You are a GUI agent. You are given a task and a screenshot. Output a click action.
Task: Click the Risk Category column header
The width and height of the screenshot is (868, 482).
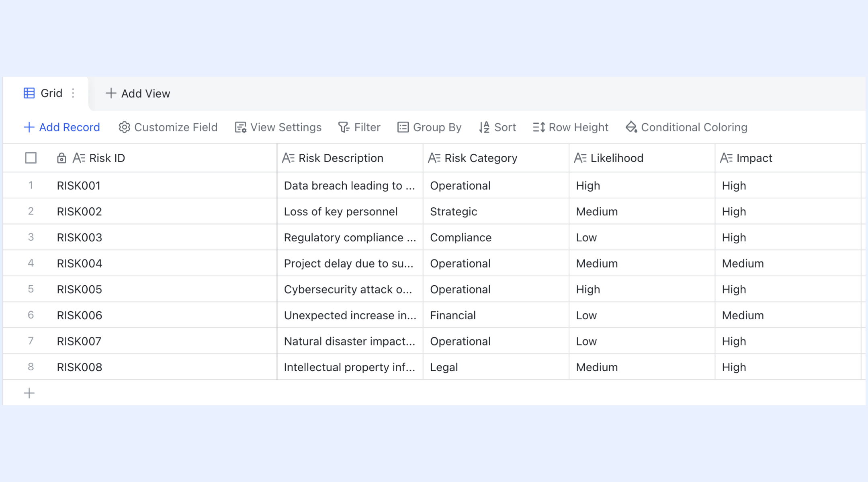click(x=496, y=158)
